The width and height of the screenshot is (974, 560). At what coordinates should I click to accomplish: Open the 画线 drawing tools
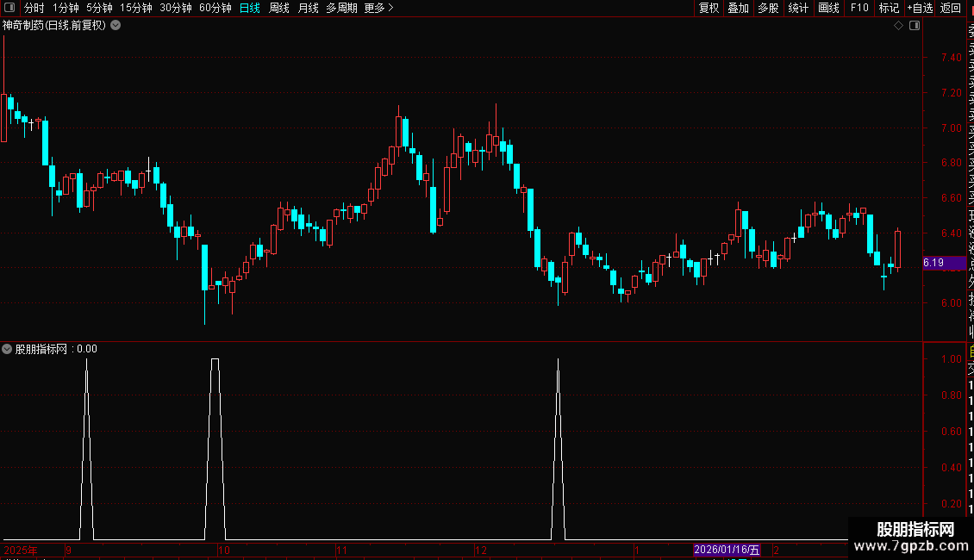pyautogui.click(x=828, y=8)
